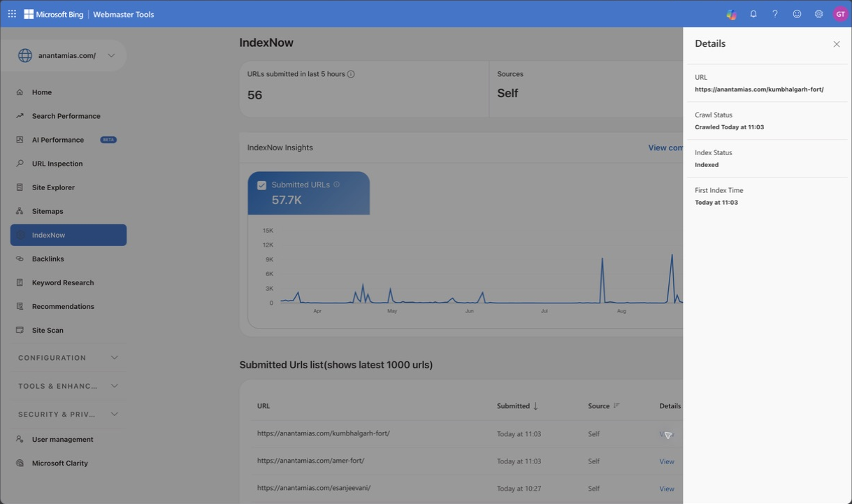Click the Microsoft Clarity icon
Viewport: 852px width, 504px height.
pyautogui.click(x=20, y=463)
